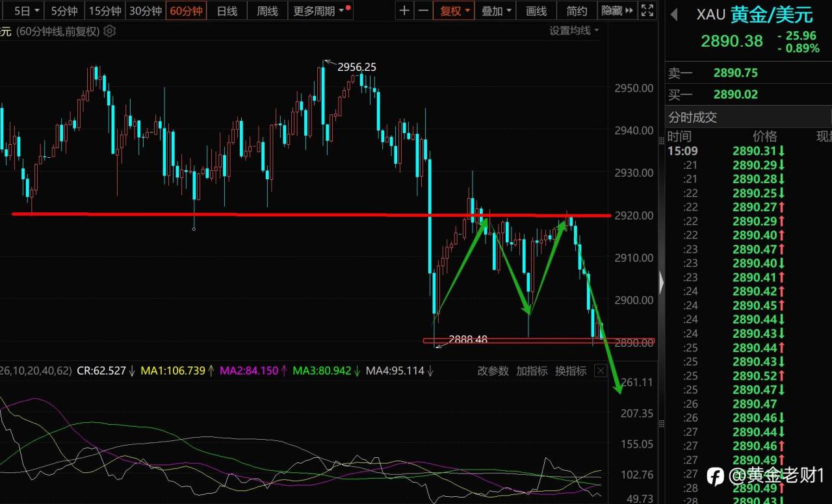Click the 2920.00 price axis label
The height and width of the screenshot is (504, 832).
633,215
